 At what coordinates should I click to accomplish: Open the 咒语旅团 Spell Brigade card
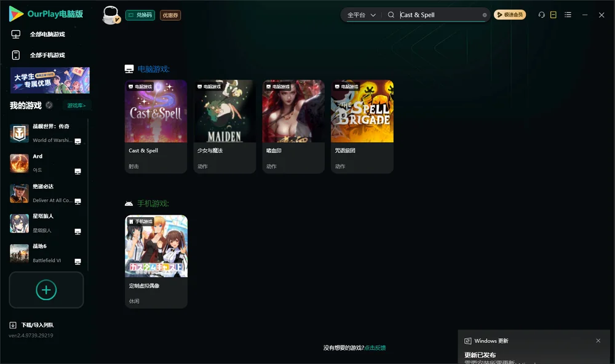tap(362, 127)
